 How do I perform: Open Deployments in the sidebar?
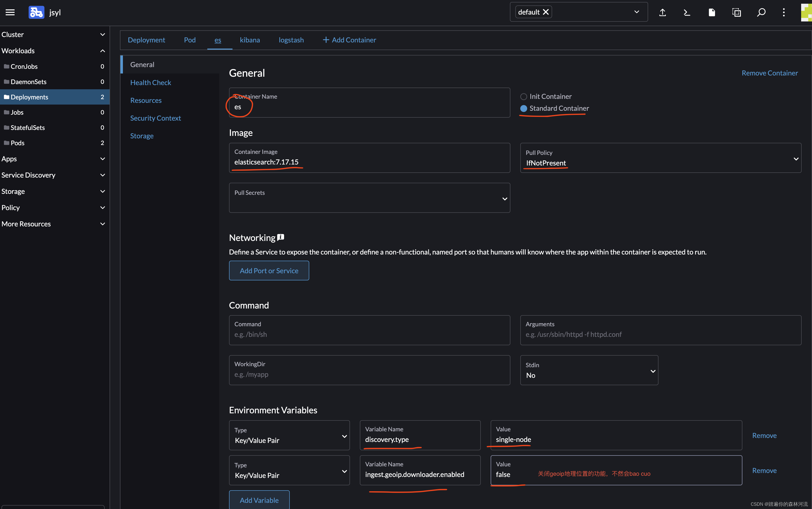click(x=55, y=97)
